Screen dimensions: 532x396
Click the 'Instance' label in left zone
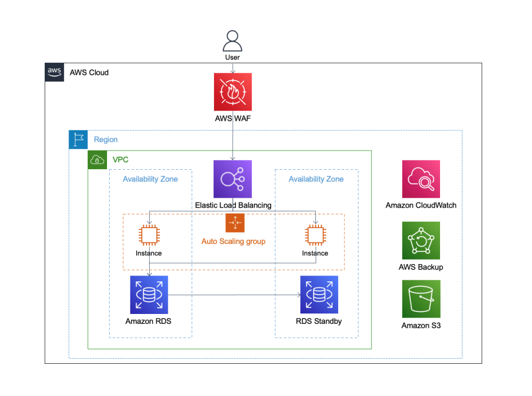(x=149, y=253)
